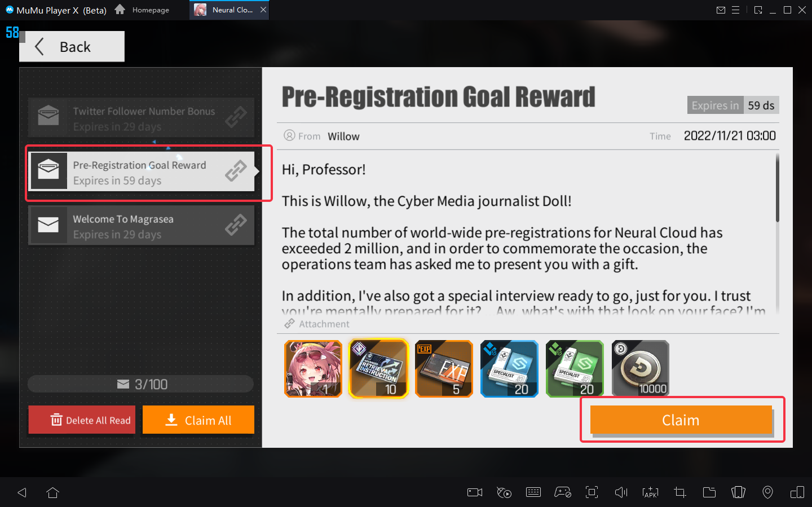Screen dimensions: 812x507
Task: Close the Neural Cloud tab
Action: [263, 10]
